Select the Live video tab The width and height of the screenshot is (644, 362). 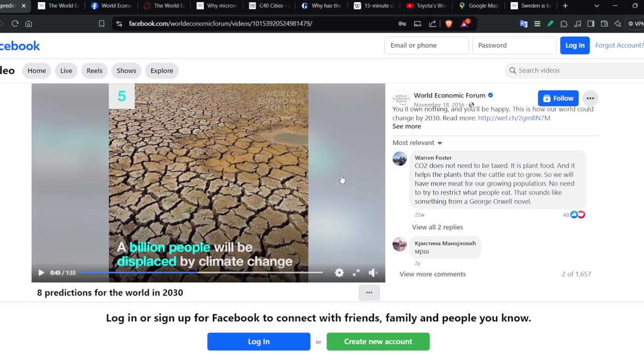click(x=66, y=70)
